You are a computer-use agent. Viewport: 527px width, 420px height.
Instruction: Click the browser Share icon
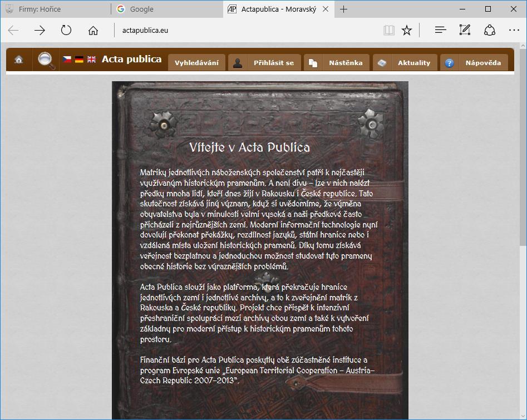point(490,30)
